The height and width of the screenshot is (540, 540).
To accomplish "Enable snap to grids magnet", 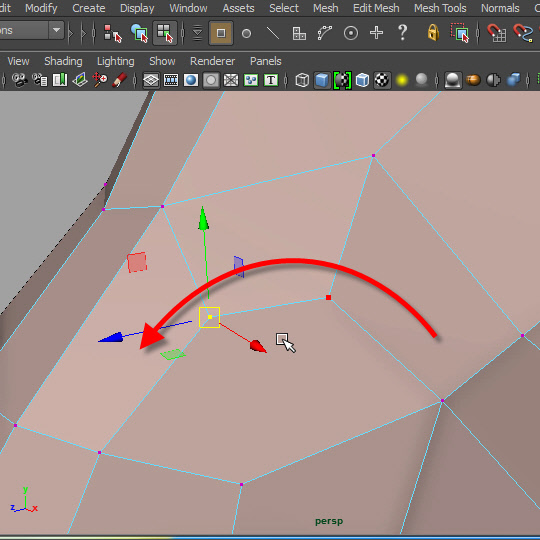I will (497, 33).
